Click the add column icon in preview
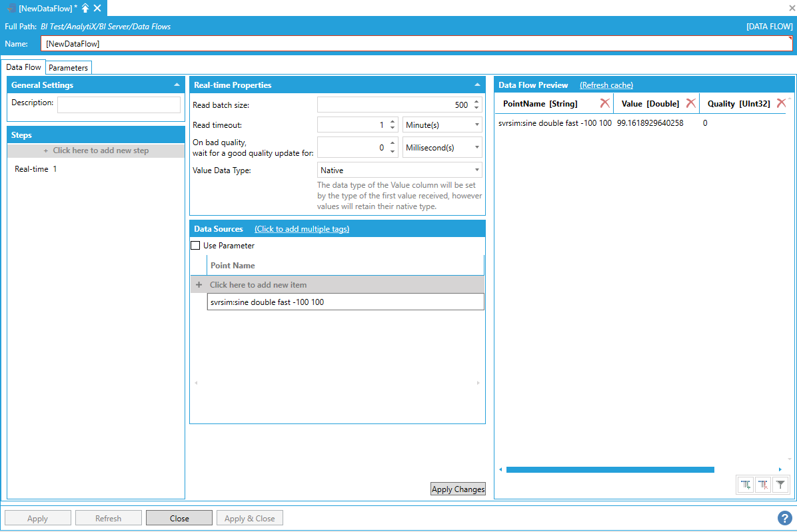Viewport: 797px width, 532px height. point(746,485)
